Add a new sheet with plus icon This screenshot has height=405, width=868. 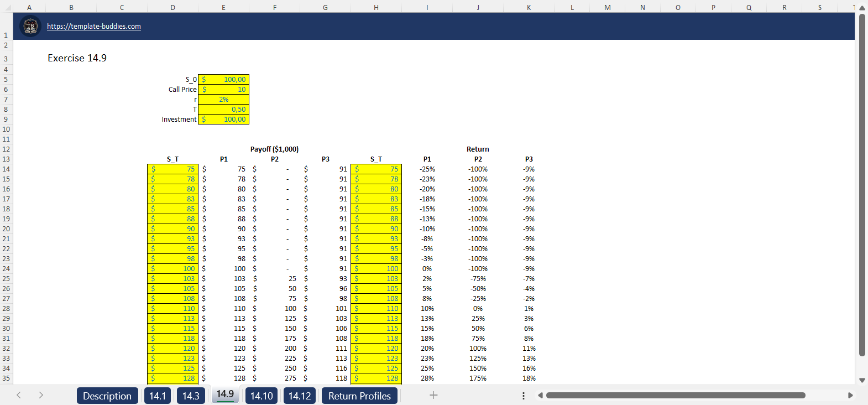(433, 395)
